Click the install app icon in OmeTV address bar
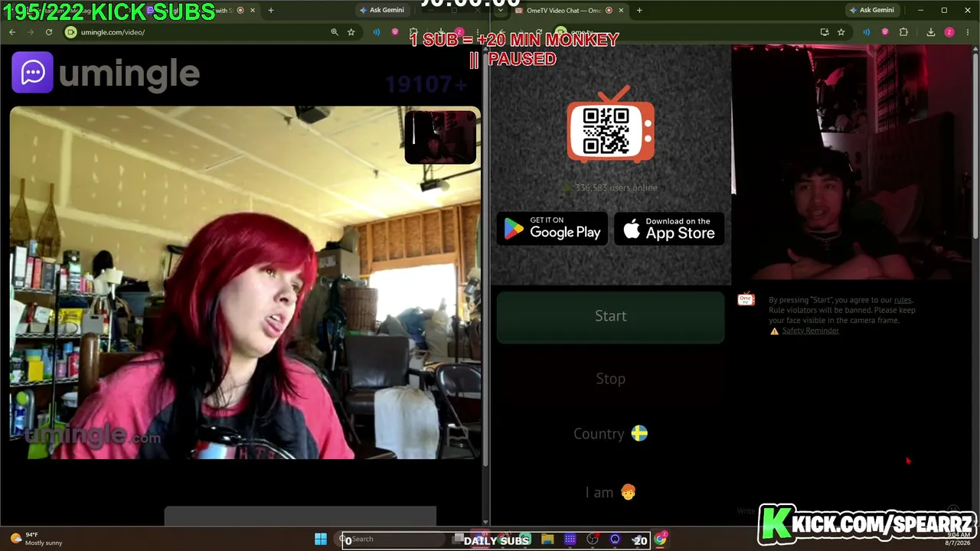Screen dimensions: 980x551 (825, 32)
